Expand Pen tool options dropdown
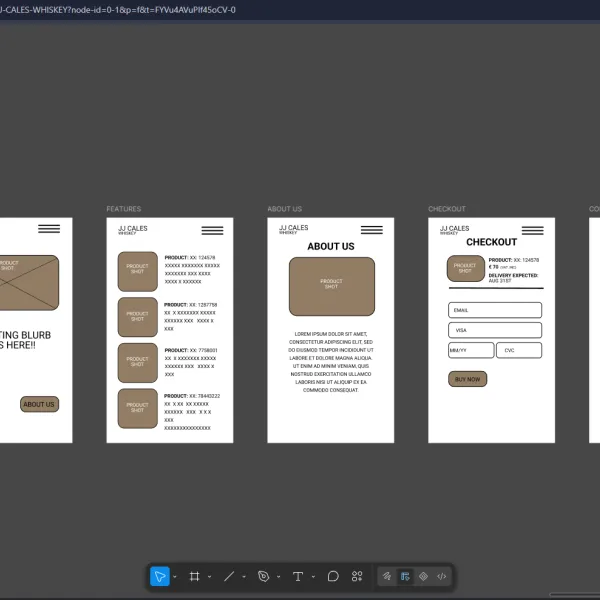The image size is (600, 600). (x=278, y=577)
